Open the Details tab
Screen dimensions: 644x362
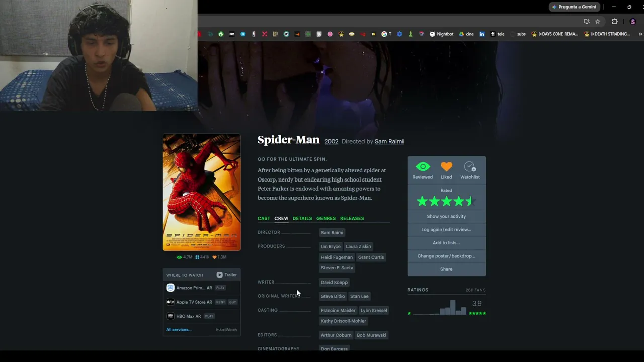click(302, 218)
